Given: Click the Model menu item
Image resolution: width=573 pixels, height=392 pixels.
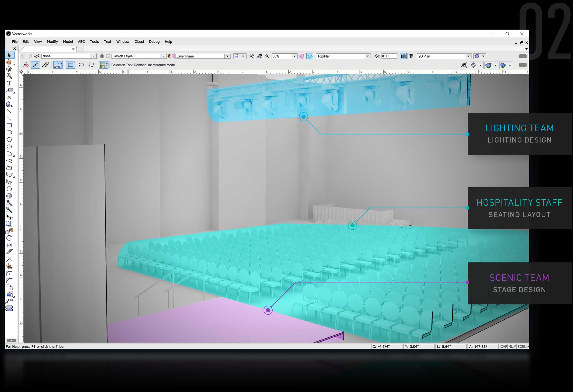Looking at the screenshot, I should (x=68, y=41).
